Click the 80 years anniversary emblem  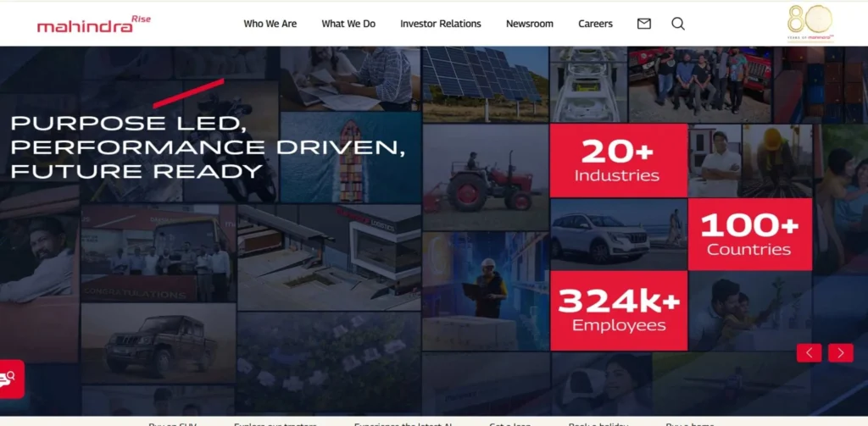click(810, 23)
